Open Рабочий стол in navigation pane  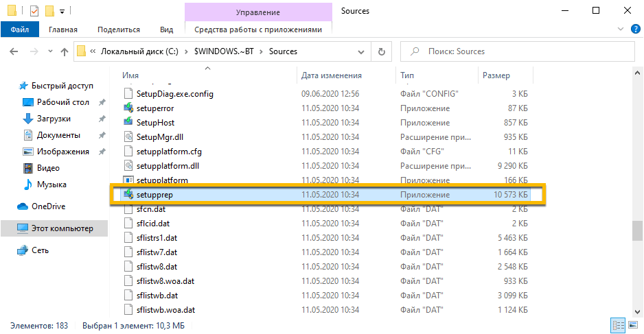(x=63, y=102)
